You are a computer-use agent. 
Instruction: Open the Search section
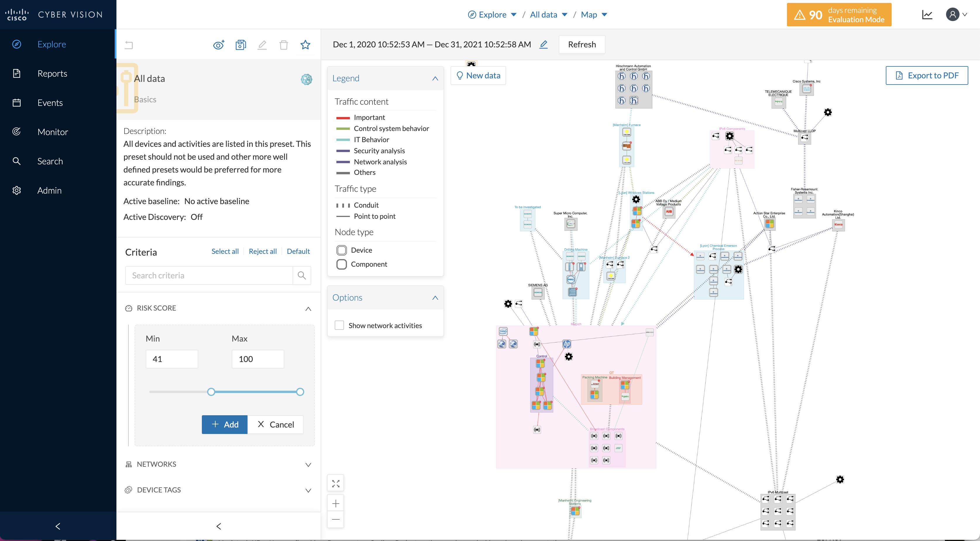[17, 161]
